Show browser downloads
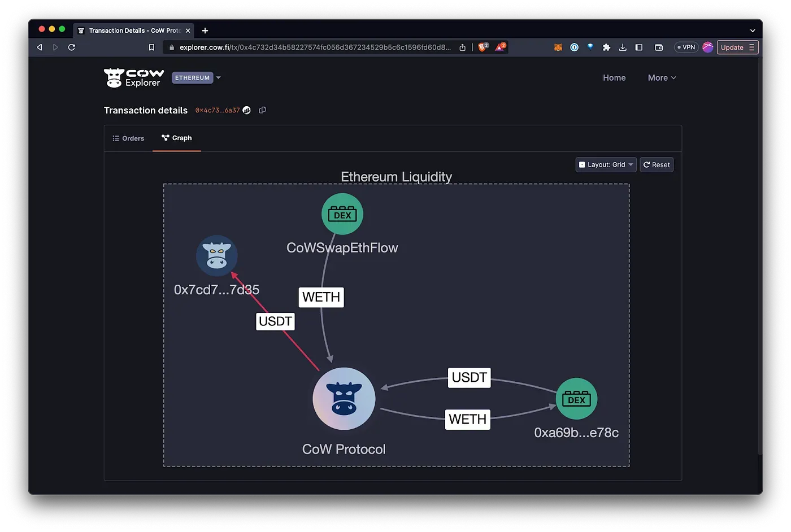Screen dimensions: 791x532 point(623,47)
